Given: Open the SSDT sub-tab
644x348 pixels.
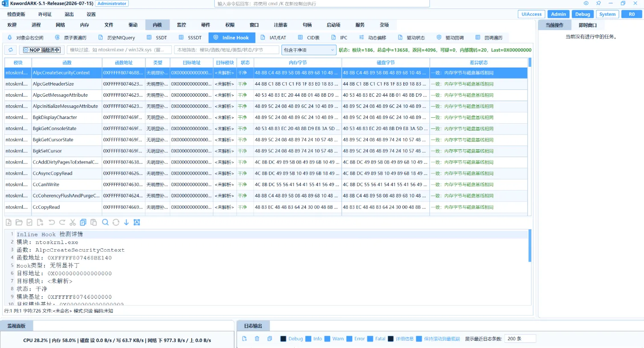Looking at the screenshot, I should [x=157, y=38].
